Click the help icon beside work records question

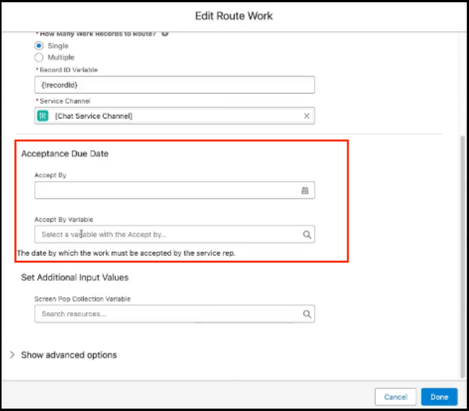pyautogui.click(x=165, y=34)
